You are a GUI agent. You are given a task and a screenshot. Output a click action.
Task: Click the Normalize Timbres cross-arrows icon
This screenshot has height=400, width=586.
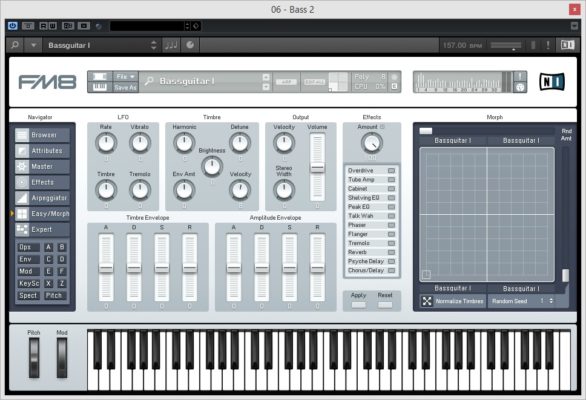pos(427,301)
